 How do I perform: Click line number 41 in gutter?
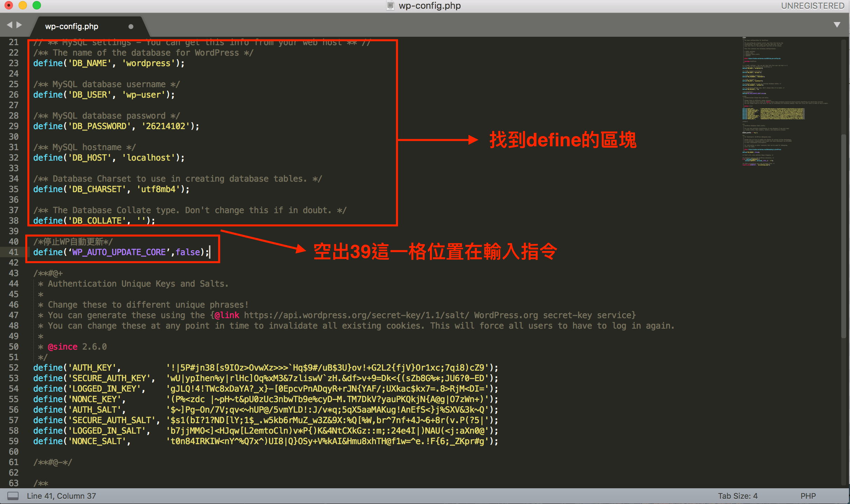(x=14, y=252)
